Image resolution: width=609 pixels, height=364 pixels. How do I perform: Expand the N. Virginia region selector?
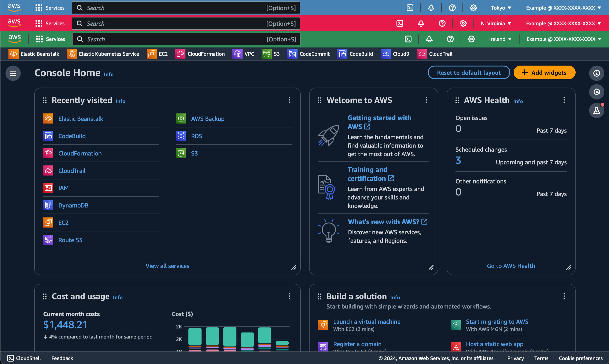[496, 23]
